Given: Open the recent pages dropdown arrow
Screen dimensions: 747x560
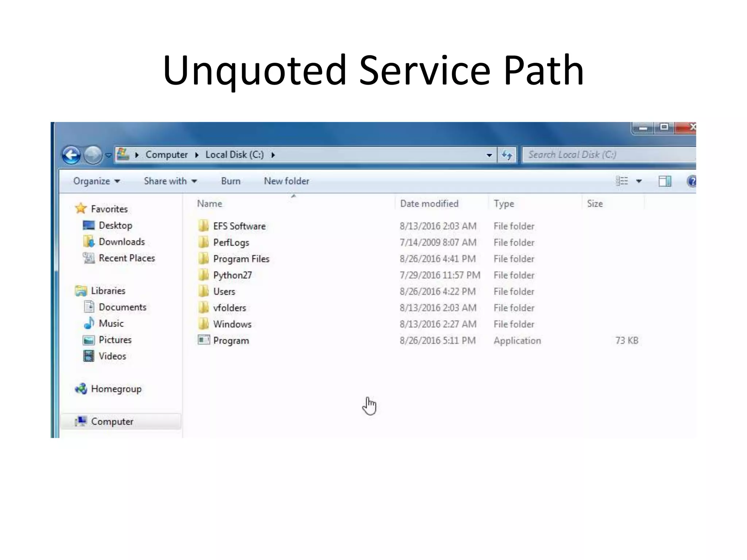Looking at the screenshot, I should [108, 155].
